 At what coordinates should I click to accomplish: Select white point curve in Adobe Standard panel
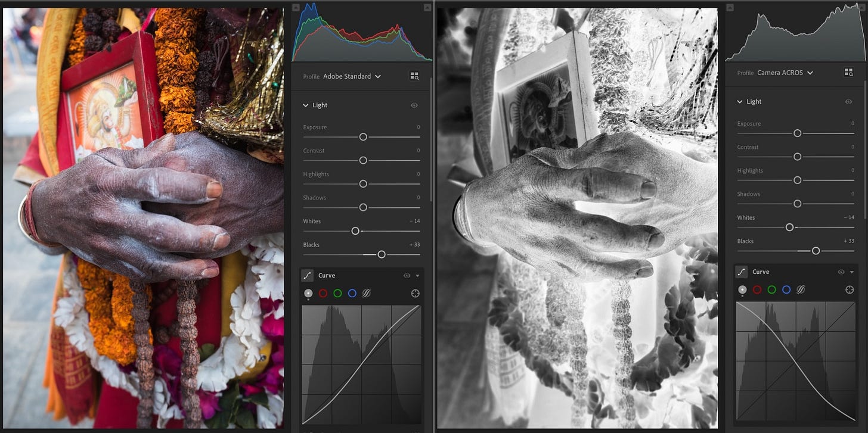tap(308, 293)
